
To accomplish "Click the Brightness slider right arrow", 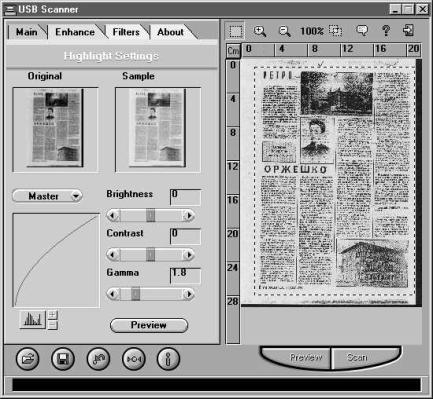I will 189,216.
